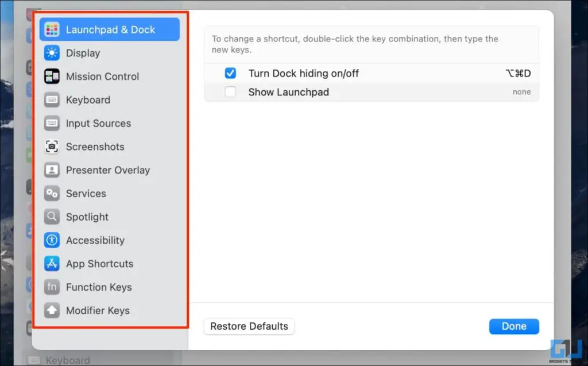This screenshot has width=588, height=366.
Task: Disable Turn Dock hiding on/off checkbox
Action: coord(230,74)
